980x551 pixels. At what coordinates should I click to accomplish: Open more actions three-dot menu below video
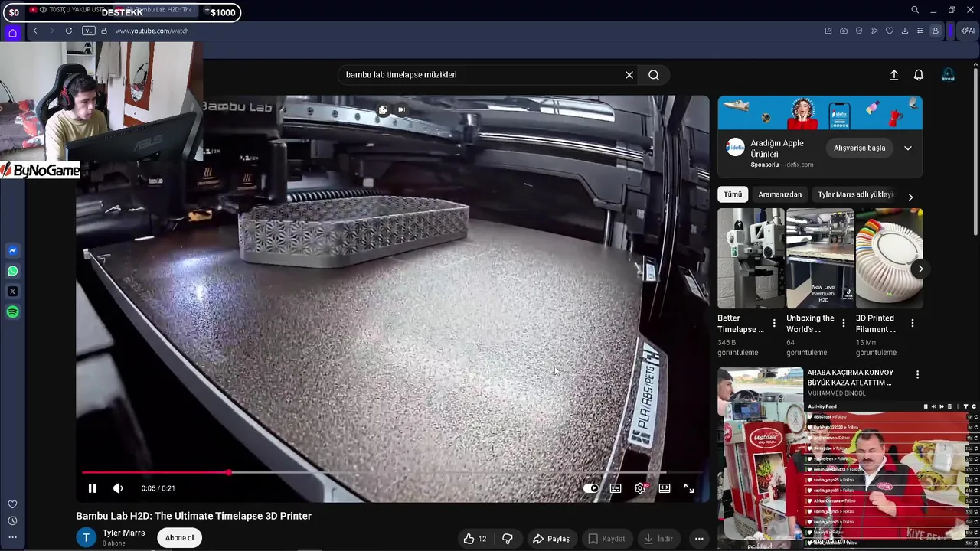tap(699, 539)
